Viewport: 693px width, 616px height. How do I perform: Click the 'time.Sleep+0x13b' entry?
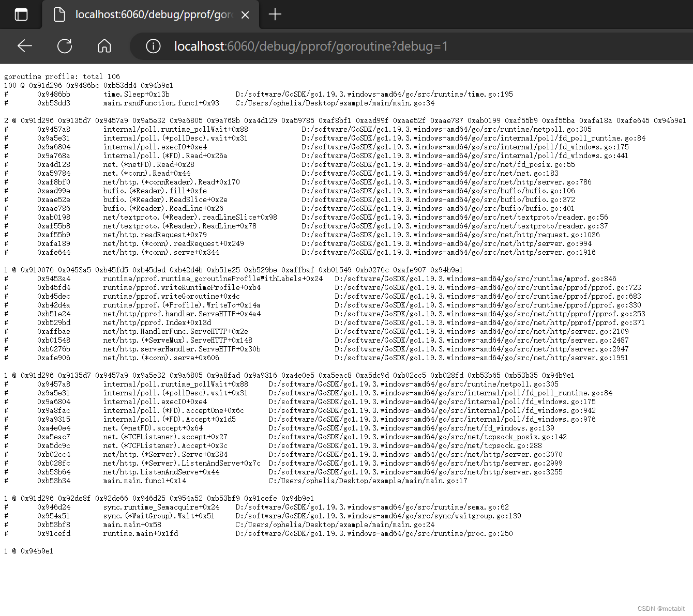[x=136, y=94]
